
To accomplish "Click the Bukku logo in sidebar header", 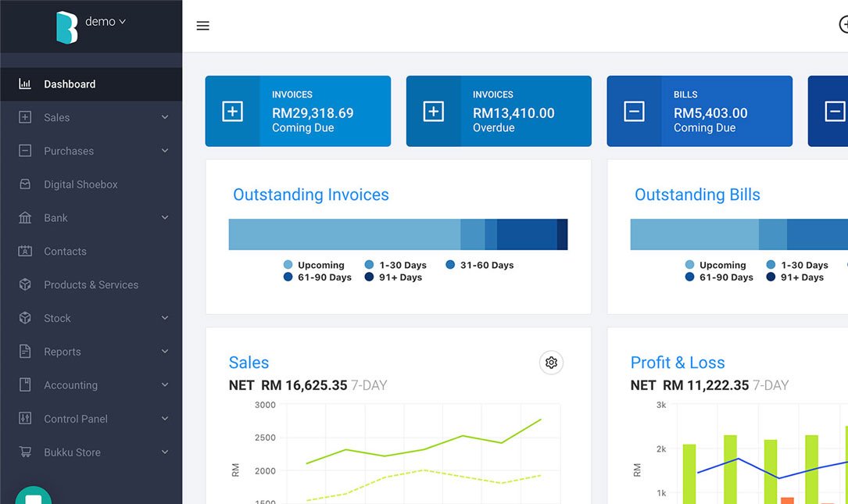I will (x=67, y=27).
